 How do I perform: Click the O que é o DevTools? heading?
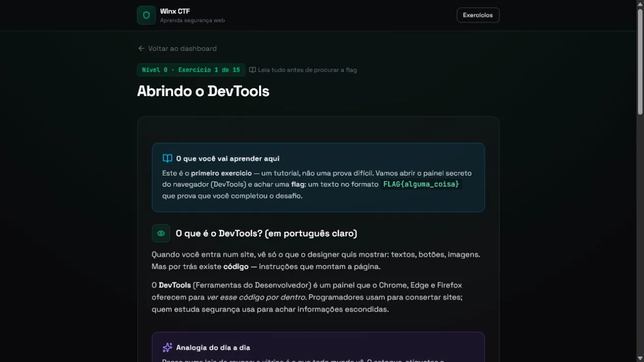(266, 233)
